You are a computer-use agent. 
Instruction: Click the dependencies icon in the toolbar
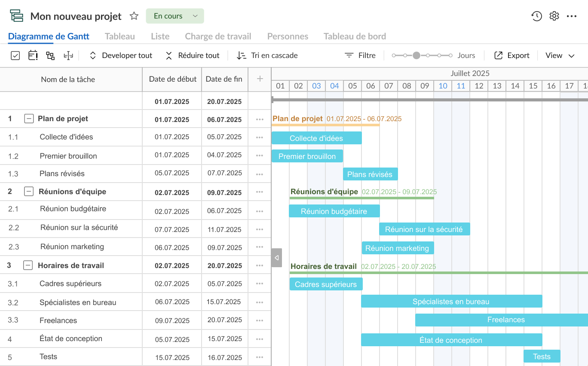coord(50,55)
